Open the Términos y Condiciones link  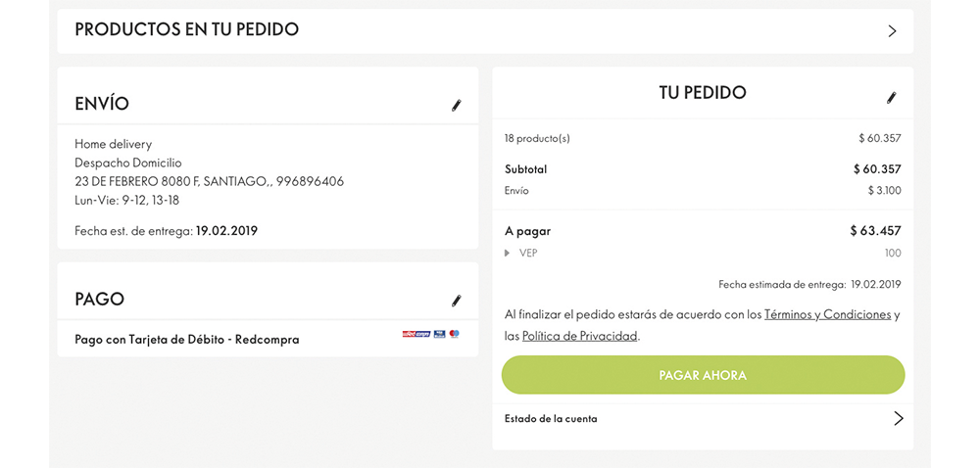pyautogui.click(x=827, y=314)
